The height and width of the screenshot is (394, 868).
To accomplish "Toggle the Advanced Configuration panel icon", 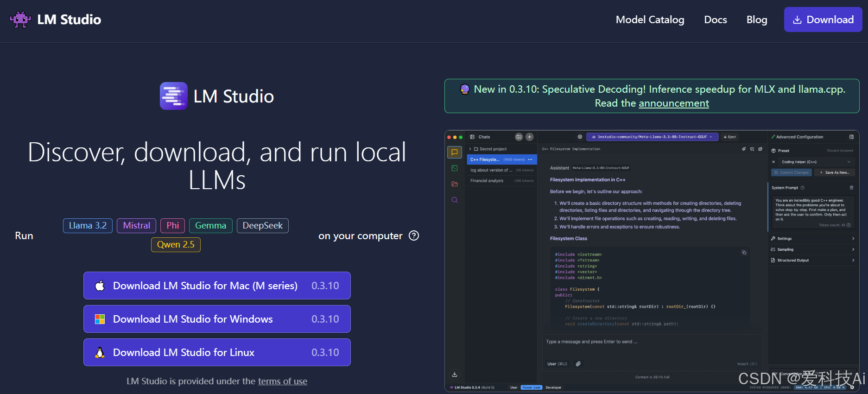I will [851, 137].
